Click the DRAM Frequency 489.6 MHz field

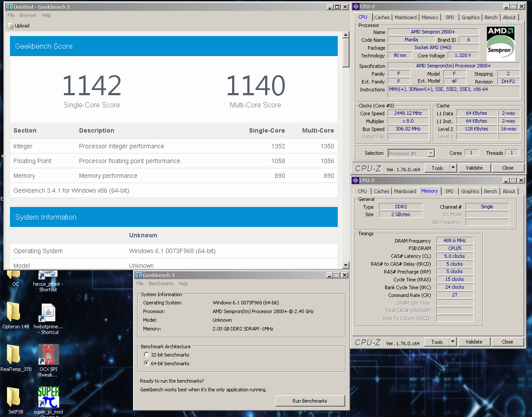pyautogui.click(x=455, y=240)
